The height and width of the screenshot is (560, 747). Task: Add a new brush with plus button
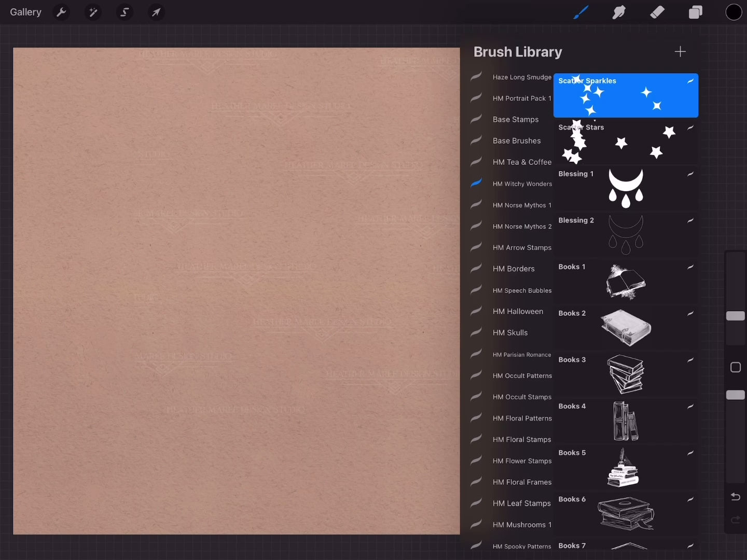680,52
